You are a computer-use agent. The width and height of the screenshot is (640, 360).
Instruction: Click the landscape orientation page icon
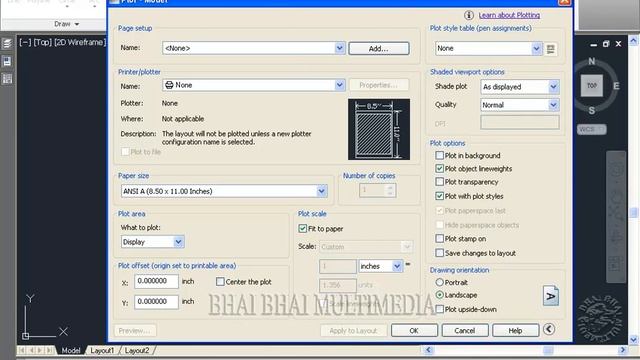[x=551, y=296]
